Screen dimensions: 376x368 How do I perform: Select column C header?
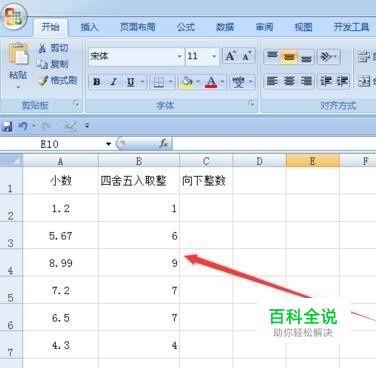[x=206, y=161]
